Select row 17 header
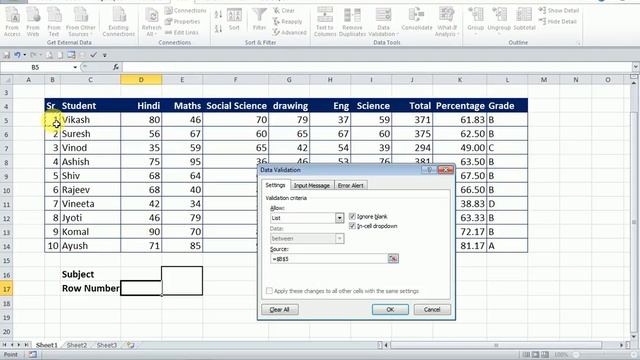Image resolution: width=640 pixels, height=360 pixels. click(x=7, y=289)
